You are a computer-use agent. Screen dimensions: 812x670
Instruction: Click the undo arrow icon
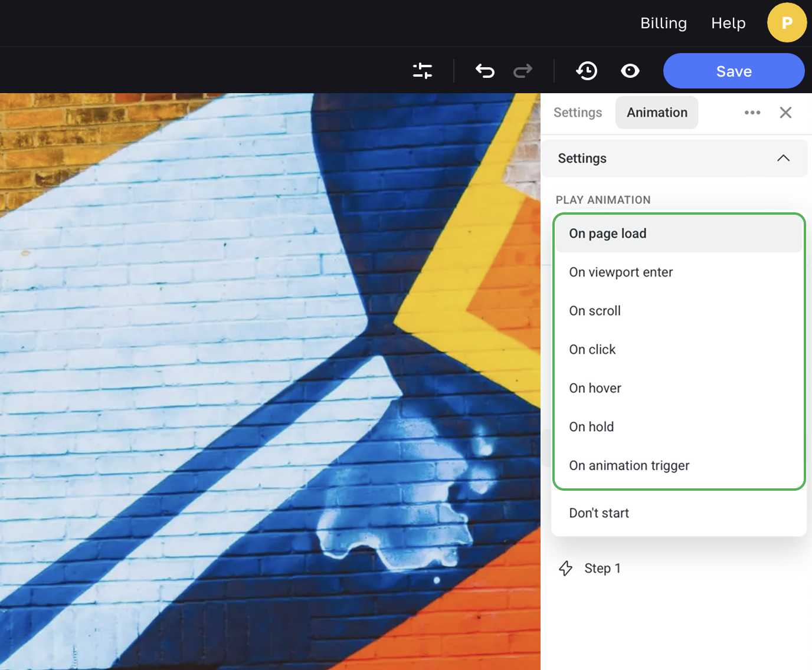(484, 71)
